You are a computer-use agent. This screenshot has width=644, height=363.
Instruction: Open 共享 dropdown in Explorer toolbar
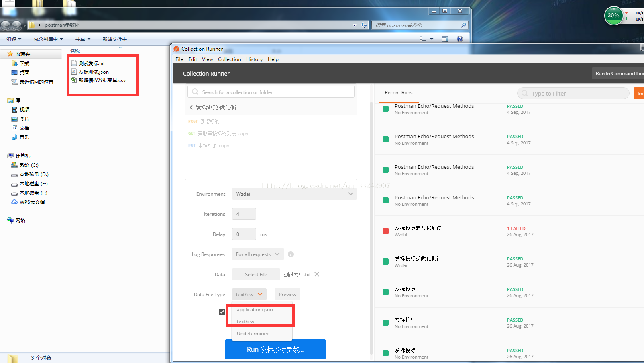[x=83, y=39]
